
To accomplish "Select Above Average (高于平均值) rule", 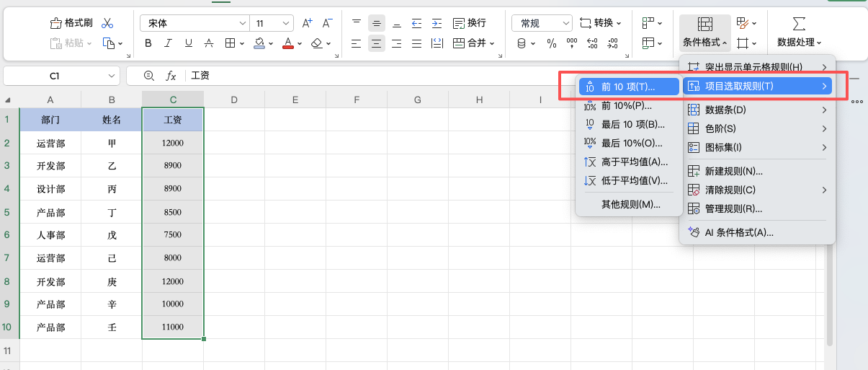I will pyautogui.click(x=629, y=162).
